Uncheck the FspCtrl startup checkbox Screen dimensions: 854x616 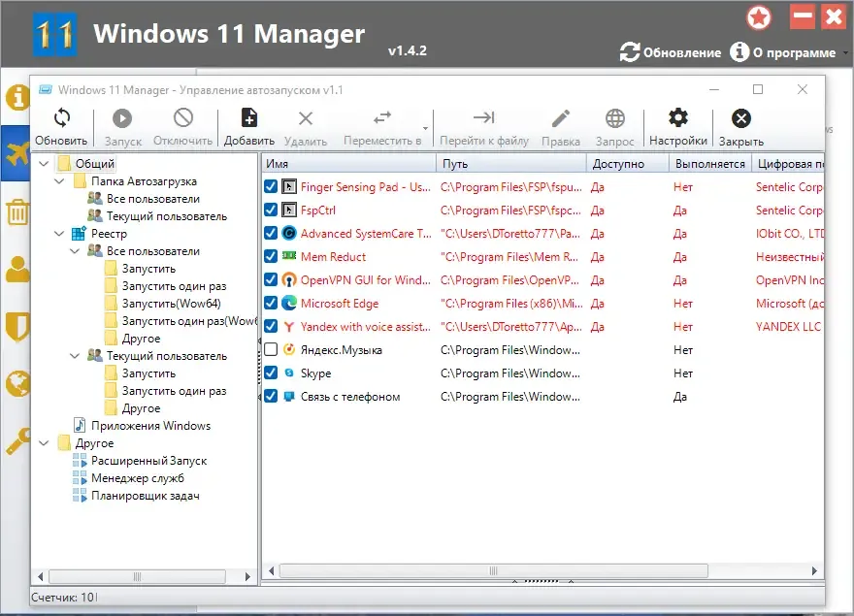tap(271, 211)
